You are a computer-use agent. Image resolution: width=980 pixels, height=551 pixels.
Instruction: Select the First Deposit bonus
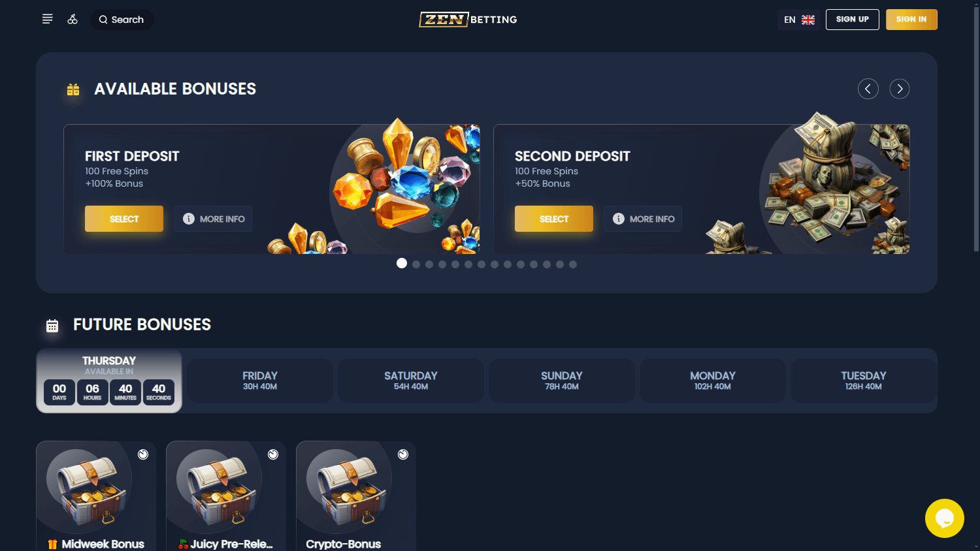(x=124, y=219)
